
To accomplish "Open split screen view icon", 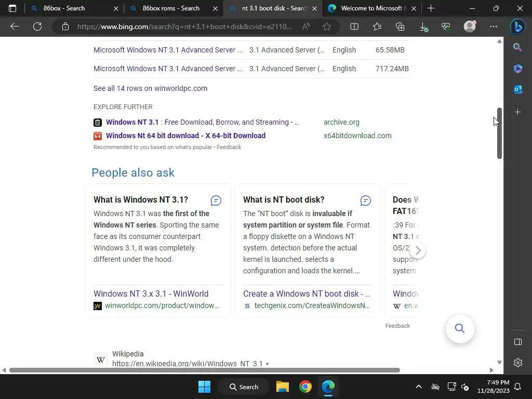I will point(354,26).
